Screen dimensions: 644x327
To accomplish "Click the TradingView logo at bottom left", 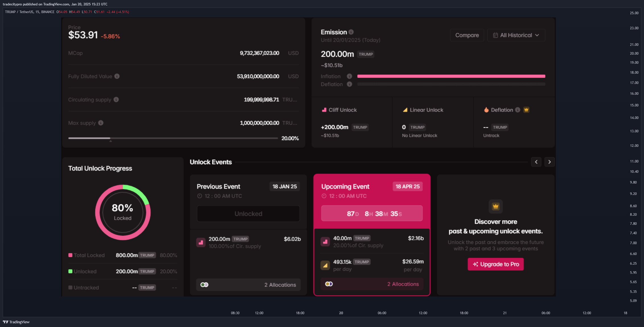I will [16, 322].
